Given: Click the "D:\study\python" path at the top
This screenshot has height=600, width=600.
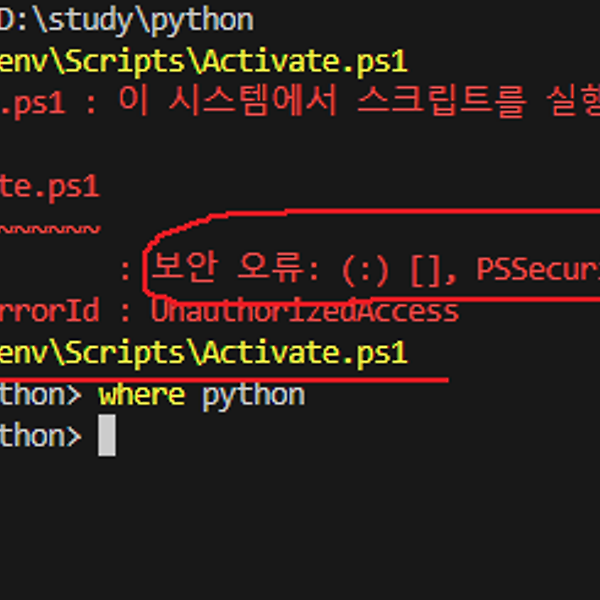Looking at the screenshot, I should 126,19.
